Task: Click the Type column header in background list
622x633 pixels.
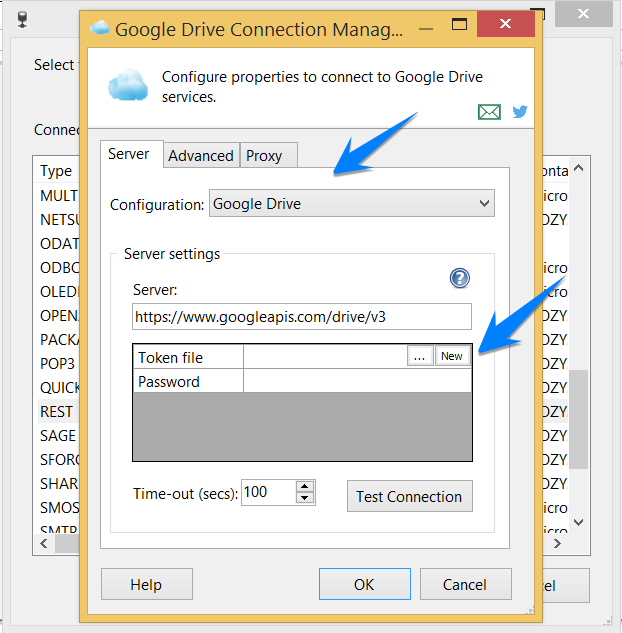Action: tap(56, 171)
